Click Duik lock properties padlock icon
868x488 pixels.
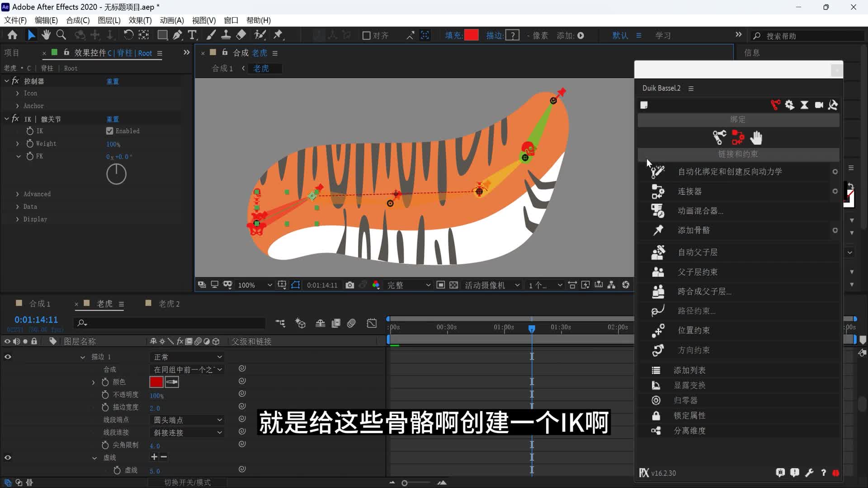[x=656, y=415]
